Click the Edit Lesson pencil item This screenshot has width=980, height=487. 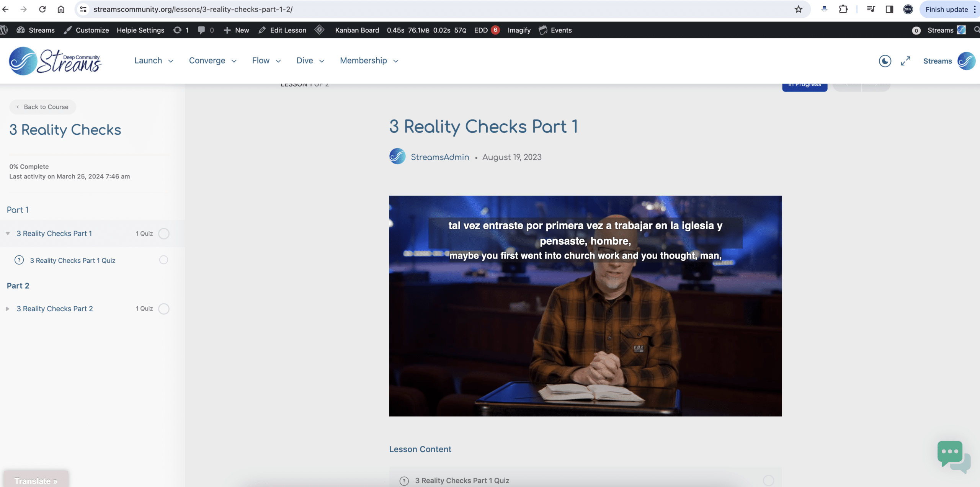pyautogui.click(x=283, y=30)
